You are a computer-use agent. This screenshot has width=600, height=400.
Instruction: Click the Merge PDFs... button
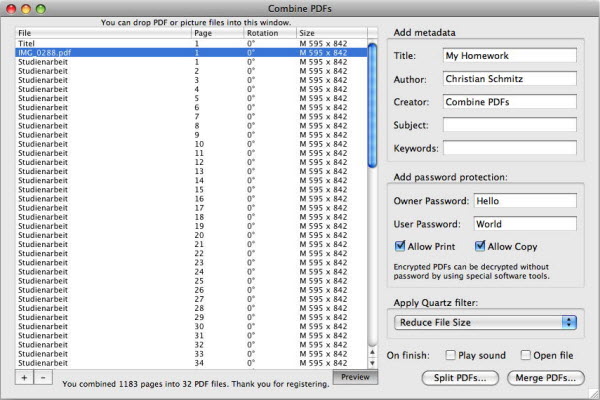pyautogui.click(x=546, y=378)
